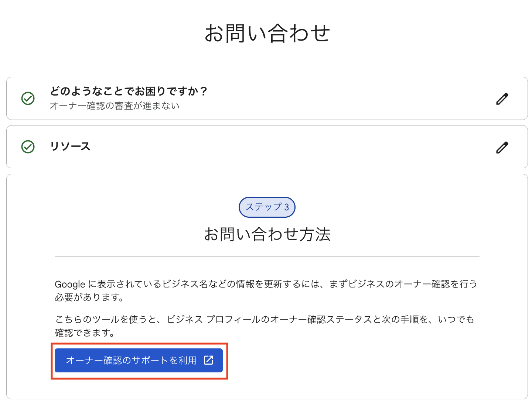Screen dimensions: 532x420
Task: Click the pencil edit icon for the first question card
Action: tap(502, 99)
